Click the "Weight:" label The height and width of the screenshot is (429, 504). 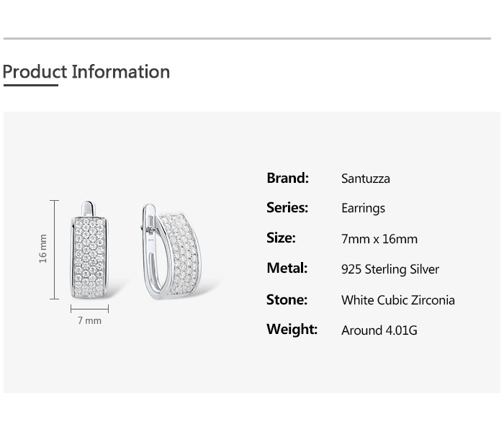[292, 329]
